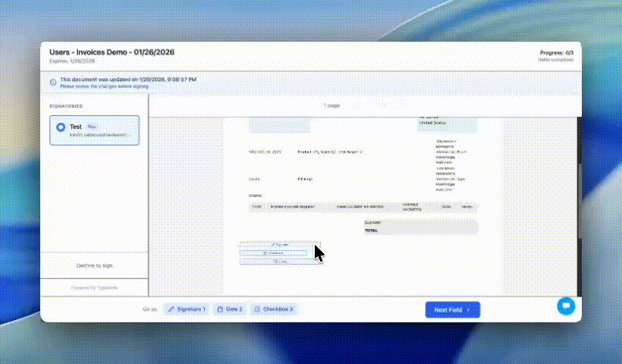Select the Test signatory radio button
Screen dimensions: 622x364
60,127
